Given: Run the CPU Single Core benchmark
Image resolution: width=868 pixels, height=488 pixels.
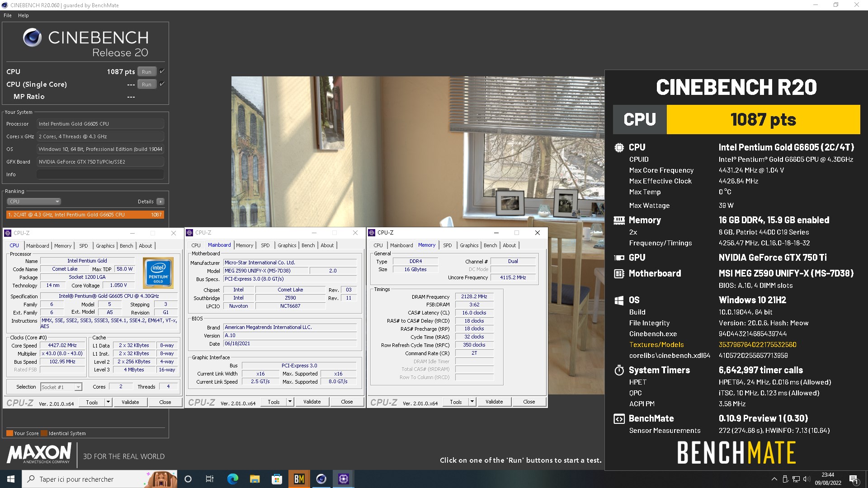Looking at the screenshot, I should point(146,84).
